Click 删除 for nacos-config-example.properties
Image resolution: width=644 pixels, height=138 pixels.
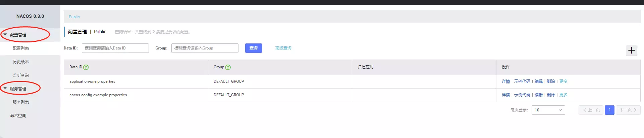click(551, 95)
